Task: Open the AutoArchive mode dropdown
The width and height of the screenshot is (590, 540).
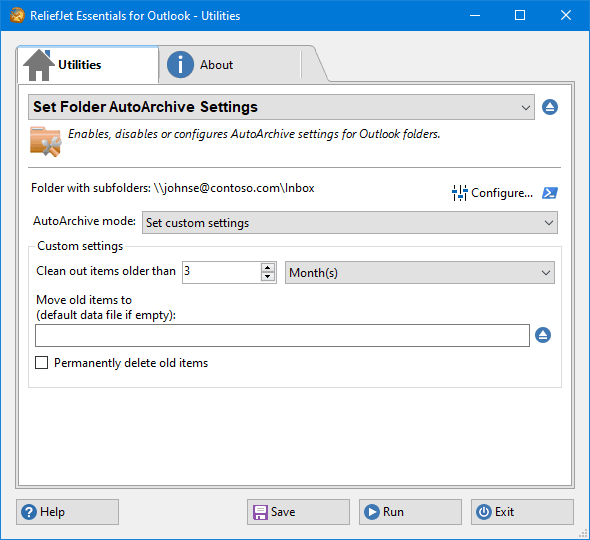Action: (350, 222)
